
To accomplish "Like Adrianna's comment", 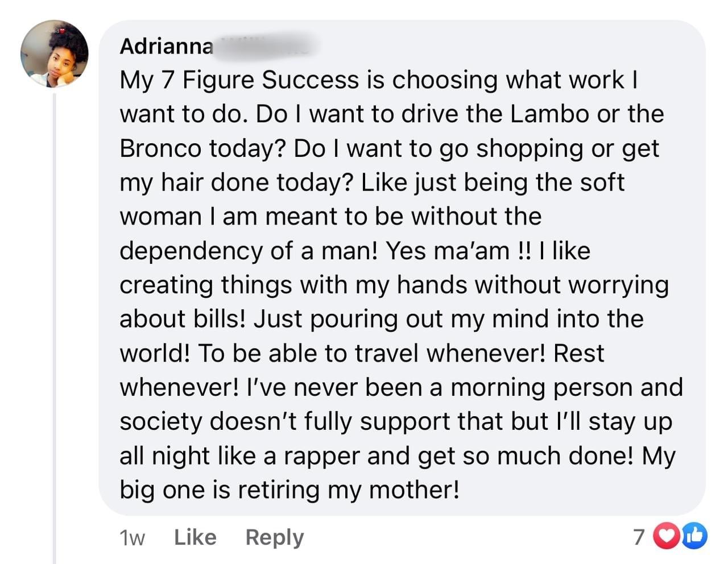I will pyautogui.click(x=195, y=537).
